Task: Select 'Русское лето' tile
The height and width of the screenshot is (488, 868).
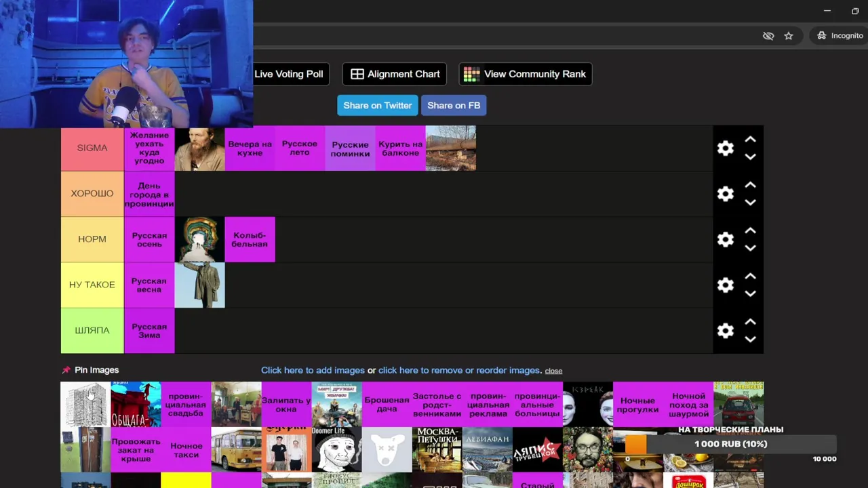Action: pos(300,148)
